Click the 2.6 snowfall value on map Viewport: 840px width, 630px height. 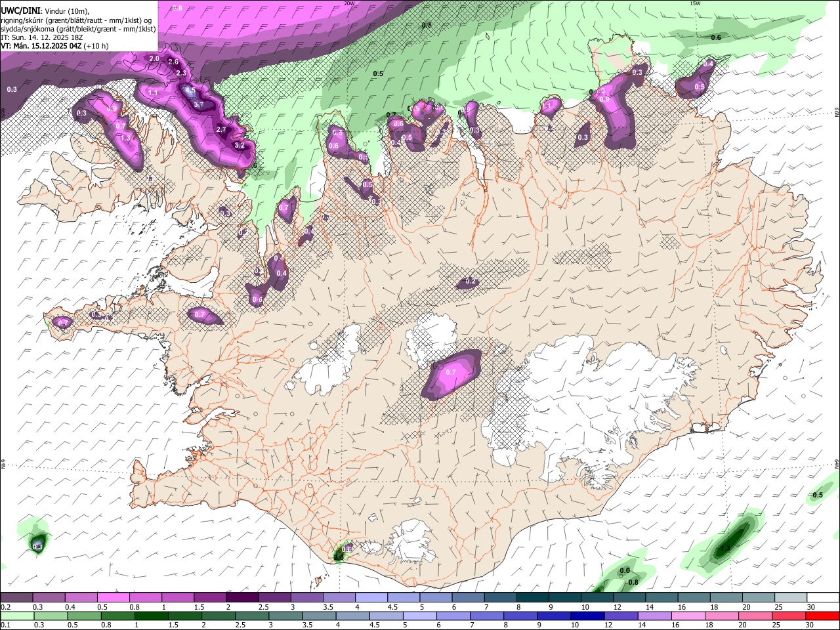(x=173, y=62)
